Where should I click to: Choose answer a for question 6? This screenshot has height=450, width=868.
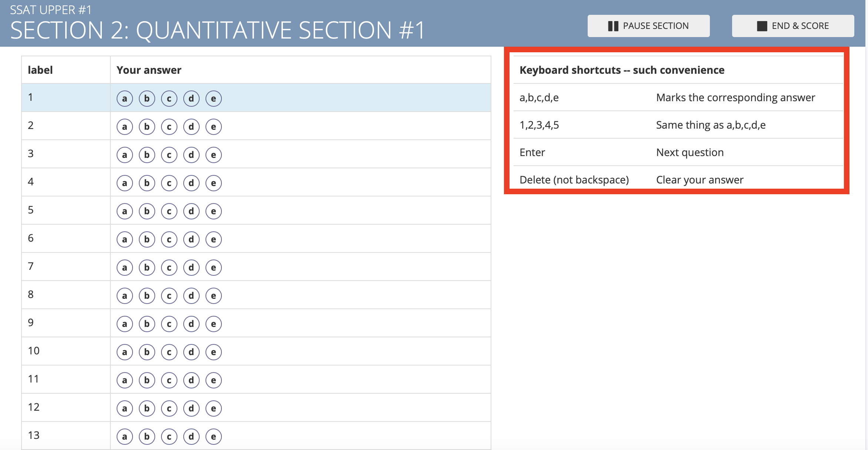[125, 239]
